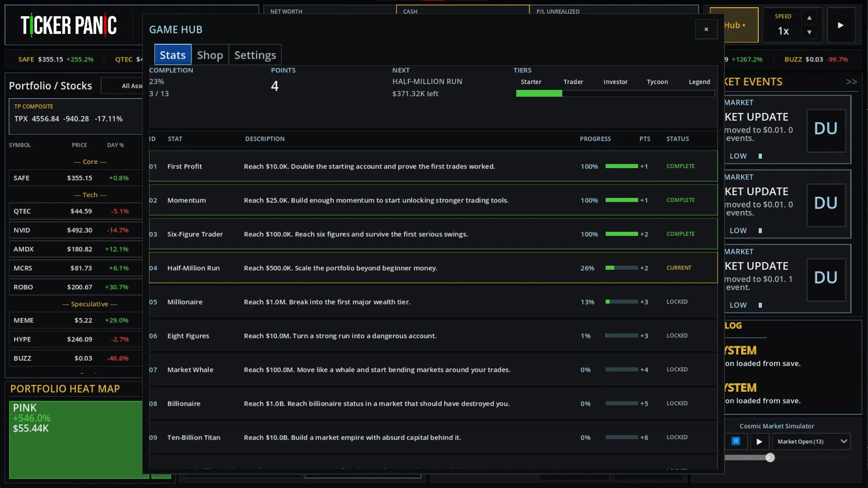The width and height of the screenshot is (868, 488).
Task: Click the Tech group header
Action: tap(90, 195)
